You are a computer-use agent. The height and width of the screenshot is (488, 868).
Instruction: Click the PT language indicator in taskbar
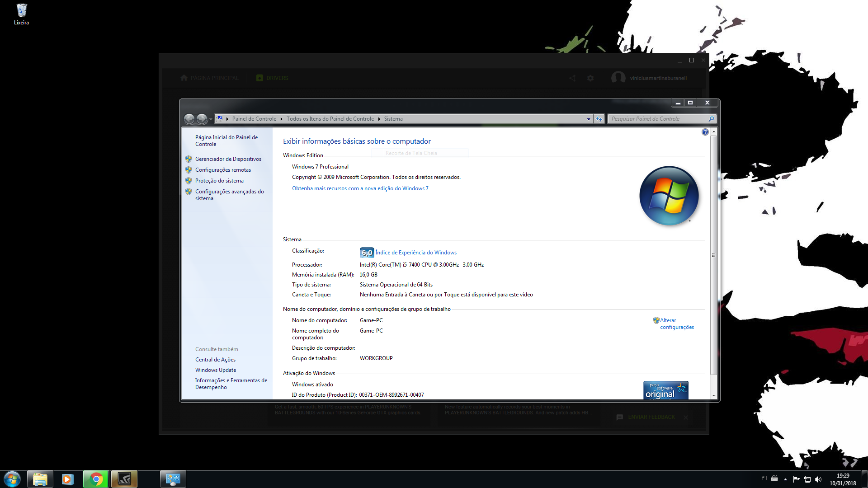tap(764, 478)
